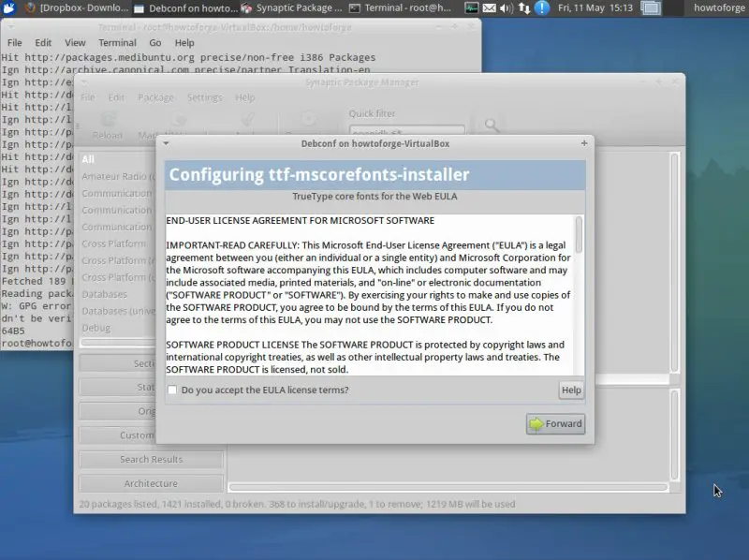This screenshot has height=560, width=749.
Task: Open the howtoforge user menu in panel
Action: tap(719, 7)
